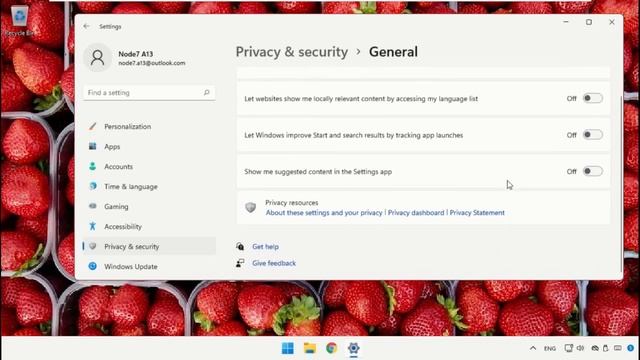The width and height of the screenshot is (640, 360).
Task: Click the search magnifier icon
Action: [x=207, y=93]
